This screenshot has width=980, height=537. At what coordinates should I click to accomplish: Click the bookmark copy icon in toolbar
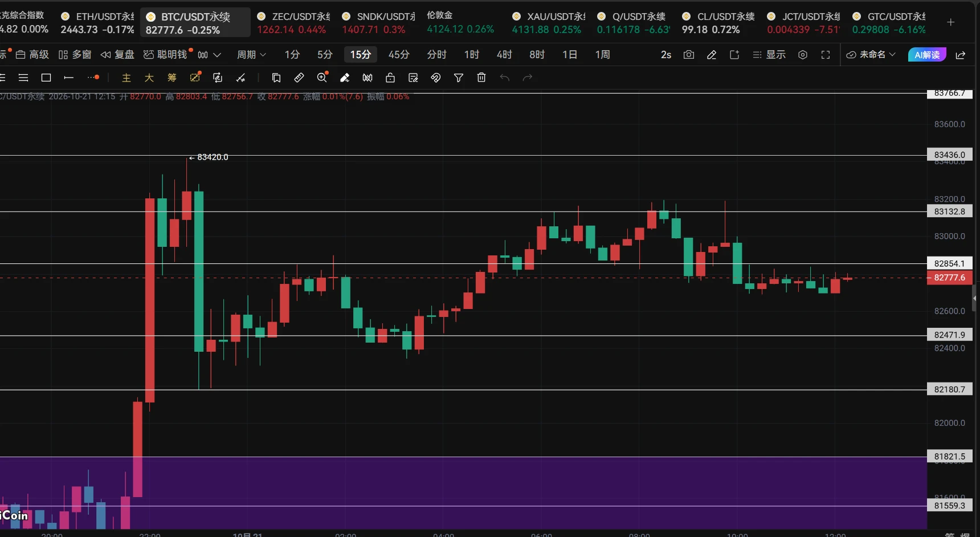click(276, 78)
